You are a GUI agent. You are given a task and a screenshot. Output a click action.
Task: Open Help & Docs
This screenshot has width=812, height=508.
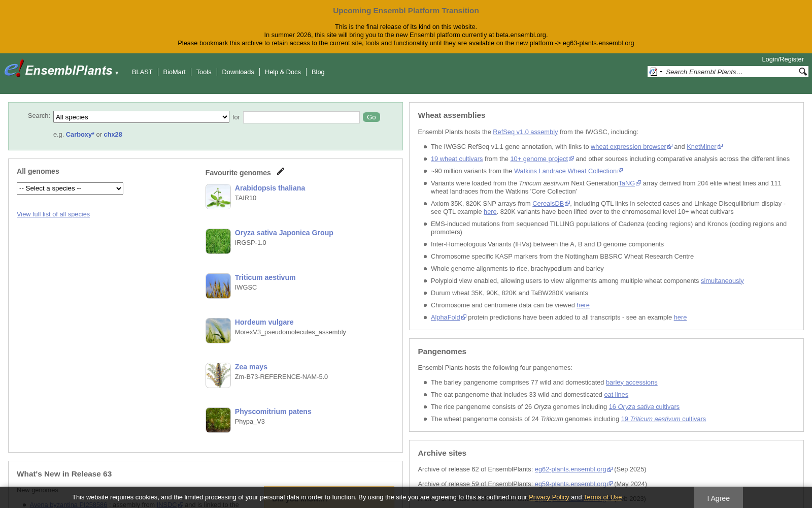283,72
